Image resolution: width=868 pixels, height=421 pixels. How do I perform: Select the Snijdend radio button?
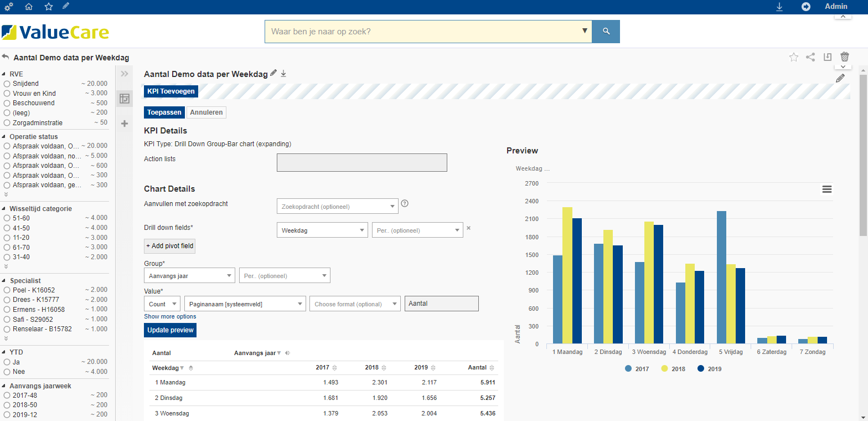point(7,84)
